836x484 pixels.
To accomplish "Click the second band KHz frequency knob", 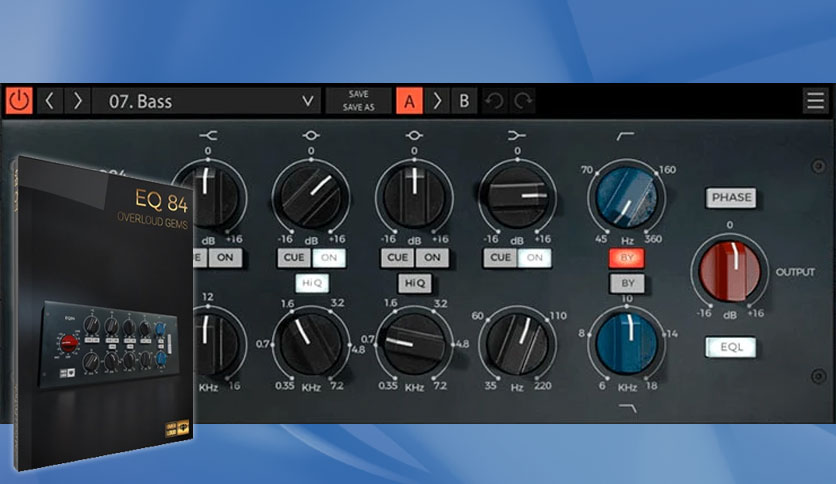I will tap(311, 344).
